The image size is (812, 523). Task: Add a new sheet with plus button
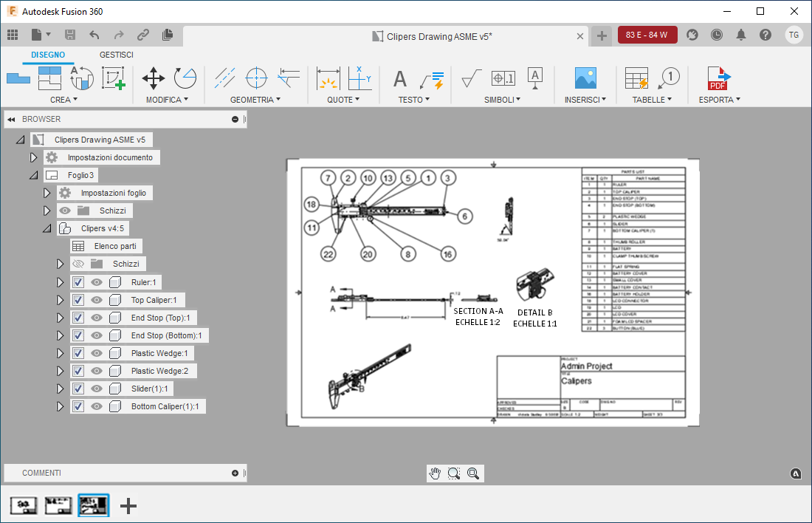click(x=128, y=506)
